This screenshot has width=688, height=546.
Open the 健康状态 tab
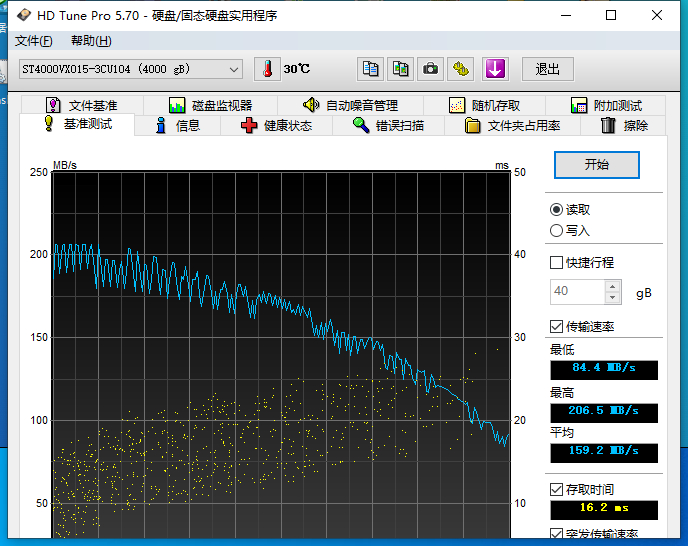276,126
